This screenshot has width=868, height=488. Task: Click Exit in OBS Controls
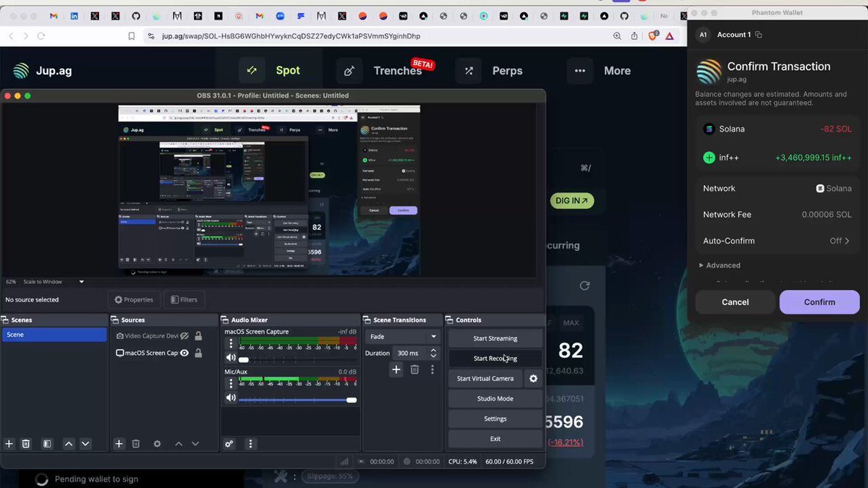pyautogui.click(x=495, y=439)
